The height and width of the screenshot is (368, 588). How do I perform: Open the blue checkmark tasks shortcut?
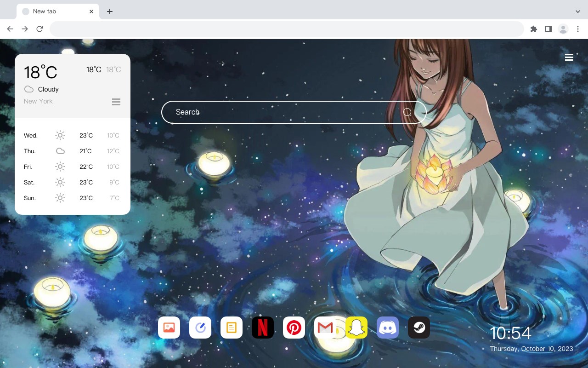click(x=200, y=328)
